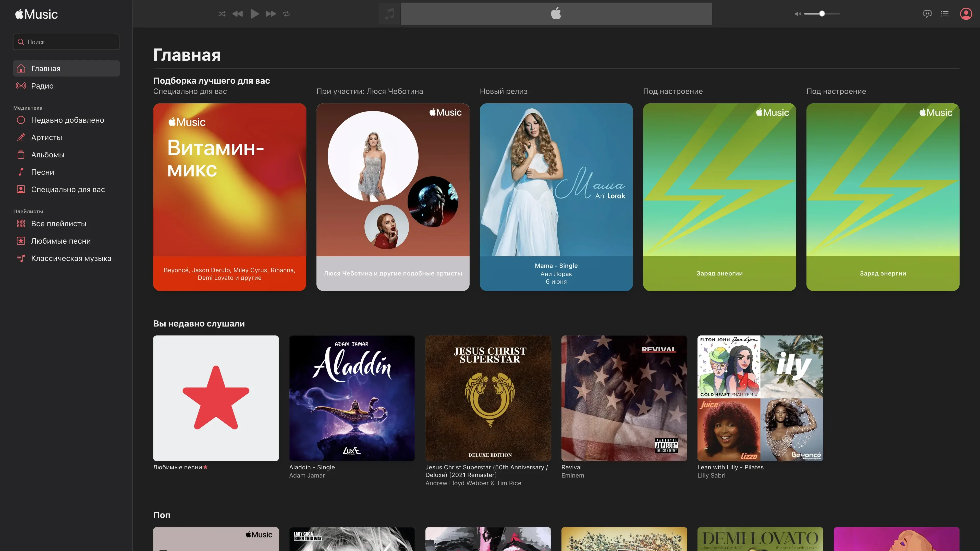This screenshot has height=551, width=980.
Task: Open Все плейлисты
Action: coord(59,224)
